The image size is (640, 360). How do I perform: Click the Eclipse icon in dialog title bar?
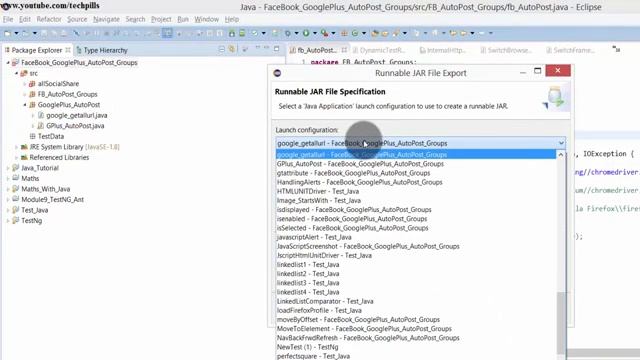point(277,73)
